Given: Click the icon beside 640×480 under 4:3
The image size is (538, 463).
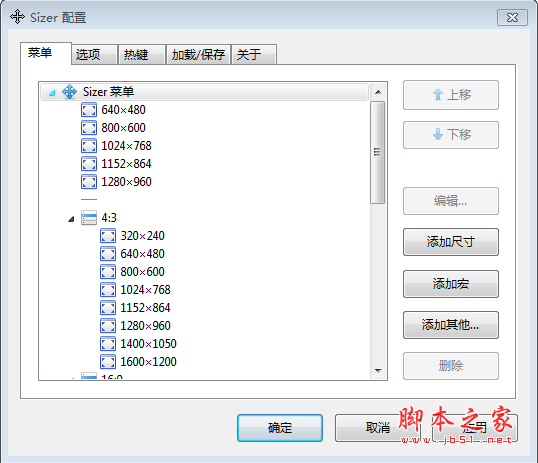Looking at the screenshot, I should [x=108, y=254].
